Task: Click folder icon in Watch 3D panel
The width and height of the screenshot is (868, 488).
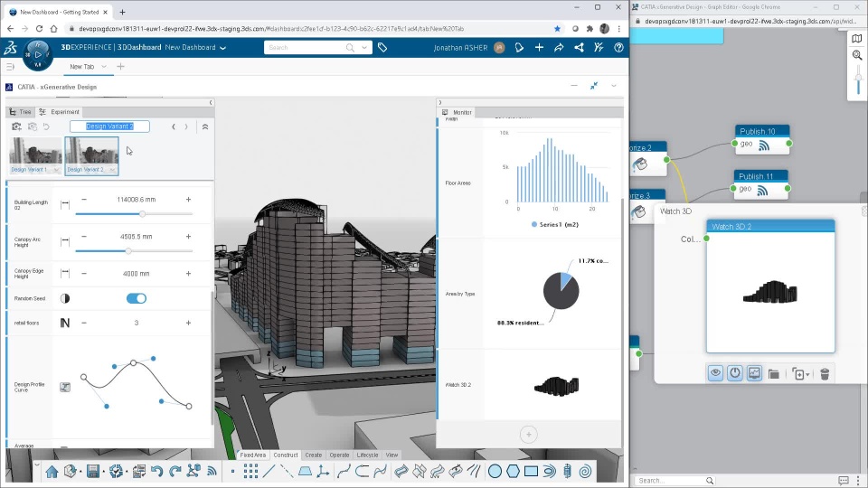Action: 774,374
